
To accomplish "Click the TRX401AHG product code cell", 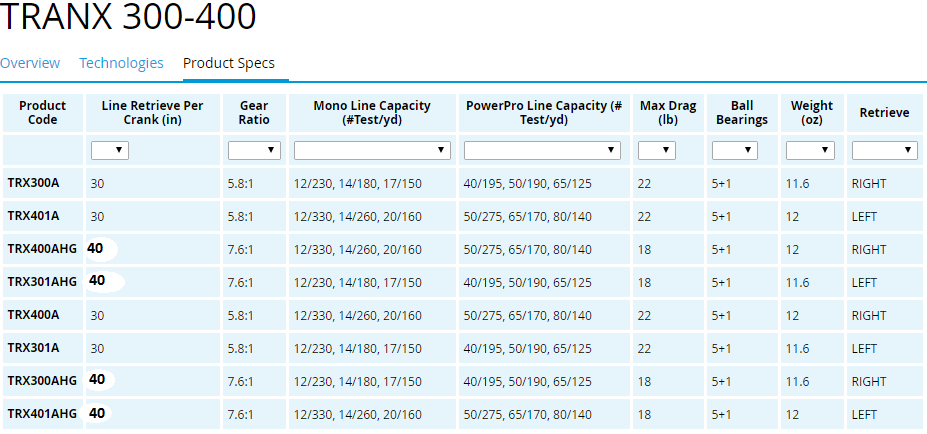I will coord(42,414).
